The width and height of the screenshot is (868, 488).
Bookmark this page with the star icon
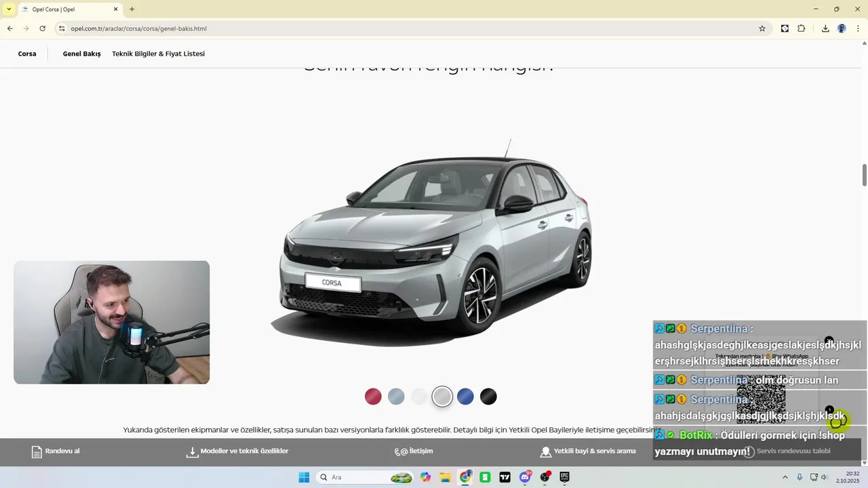click(x=762, y=28)
